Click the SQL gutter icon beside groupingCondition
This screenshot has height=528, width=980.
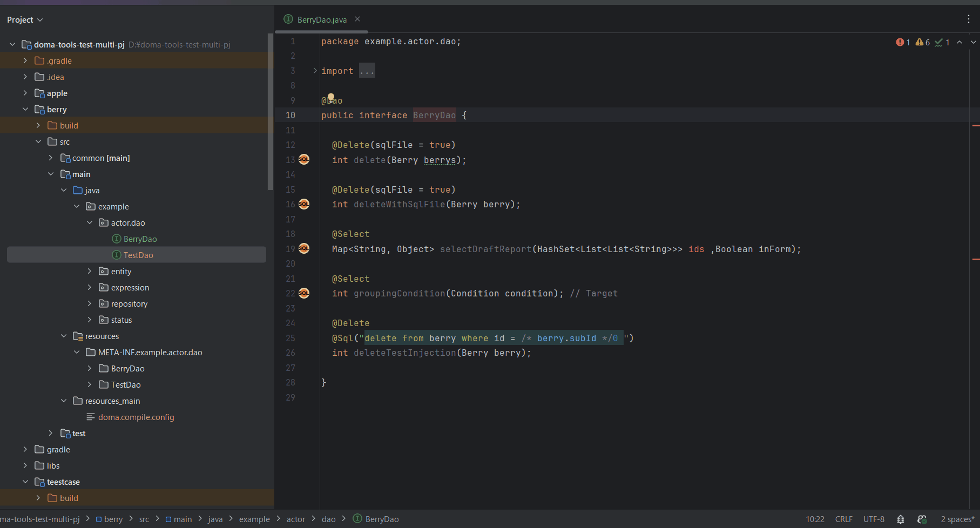click(x=304, y=293)
